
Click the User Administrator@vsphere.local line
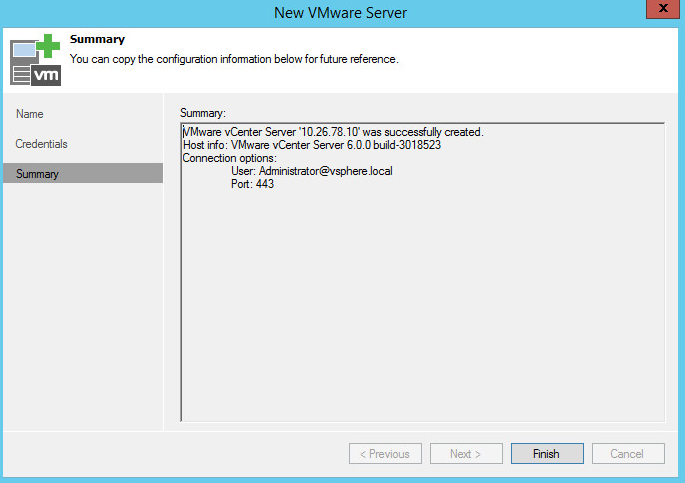[312, 171]
